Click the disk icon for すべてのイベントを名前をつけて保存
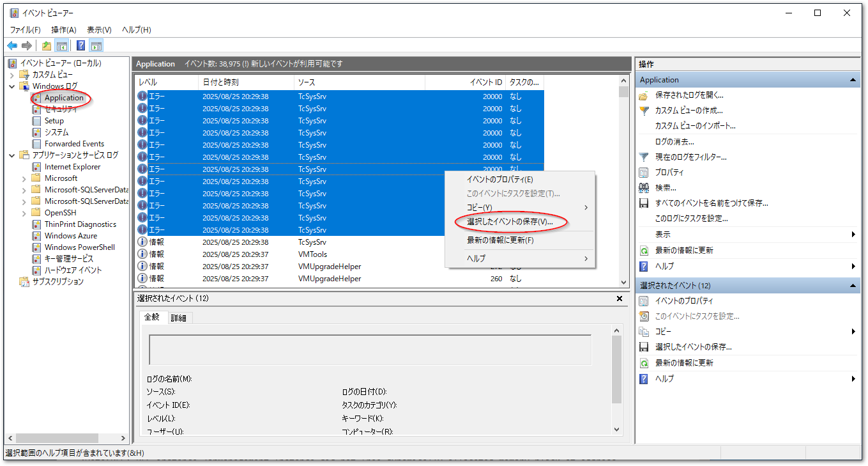868x466 pixels. point(644,203)
